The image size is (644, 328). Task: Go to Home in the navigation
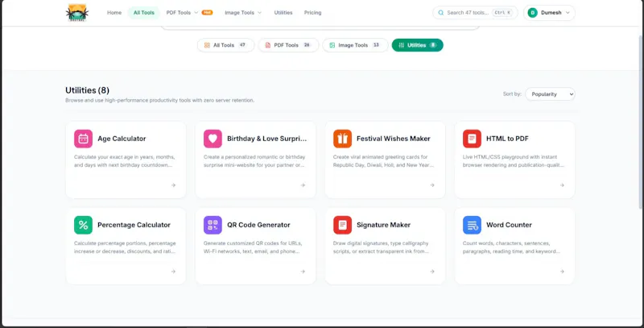pos(114,13)
